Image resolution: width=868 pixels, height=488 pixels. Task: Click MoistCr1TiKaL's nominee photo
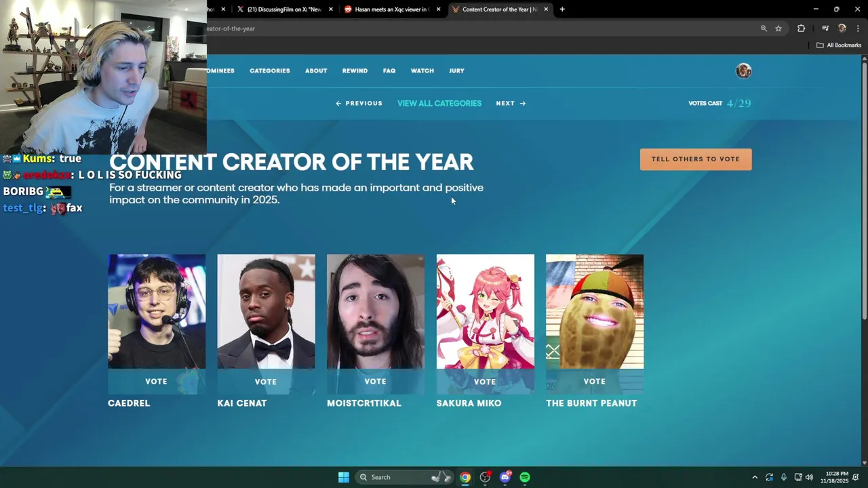pyautogui.click(x=376, y=312)
